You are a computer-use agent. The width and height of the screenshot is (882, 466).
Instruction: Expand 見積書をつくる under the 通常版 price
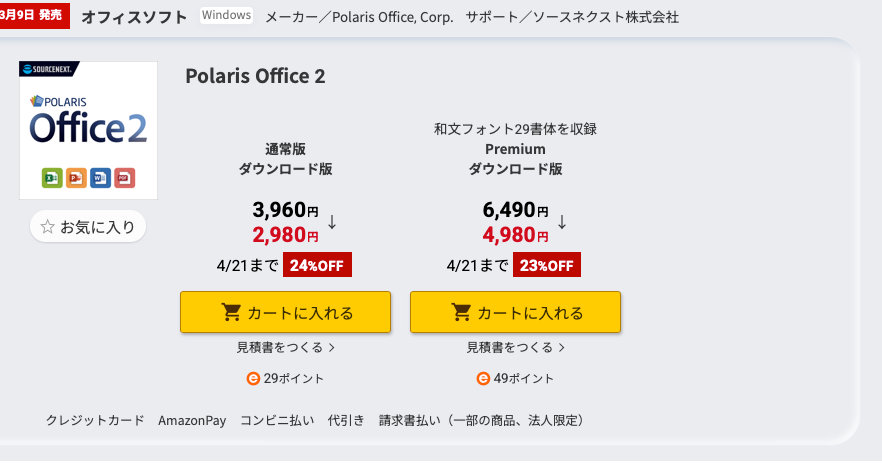coord(285,347)
